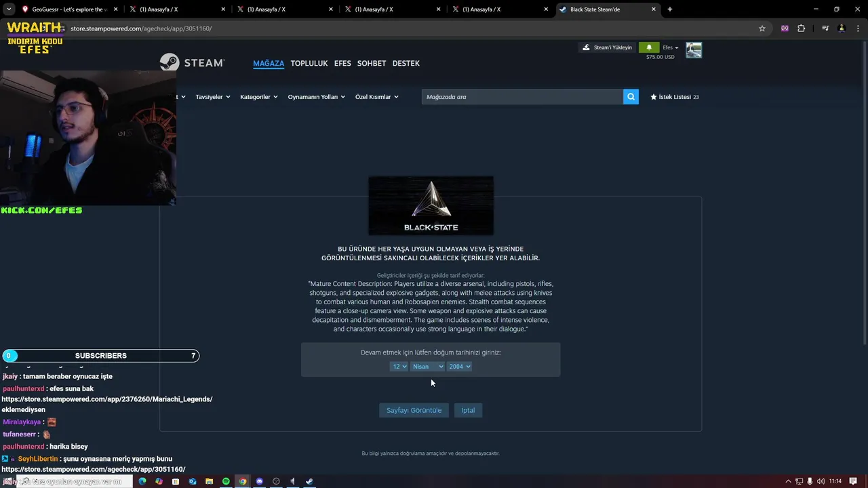Open Copilot from the taskbar
This screenshot has height=488, width=868.
coord(159,481)
